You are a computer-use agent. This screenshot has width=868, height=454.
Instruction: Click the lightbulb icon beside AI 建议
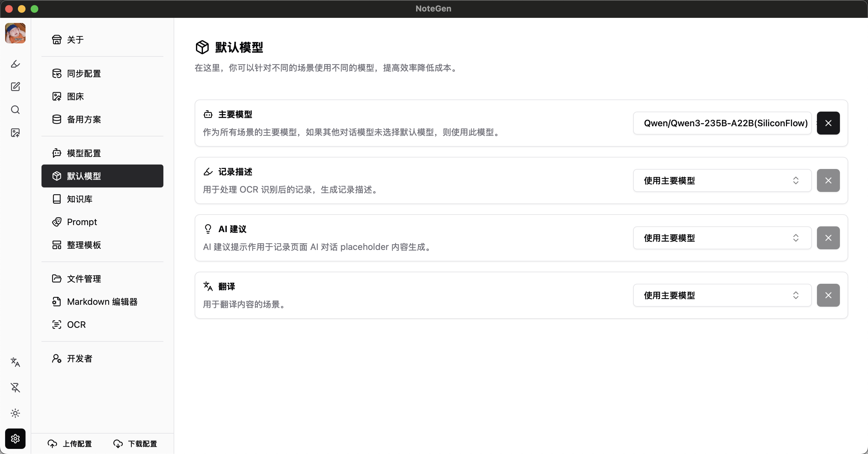(x=208, y=229)
